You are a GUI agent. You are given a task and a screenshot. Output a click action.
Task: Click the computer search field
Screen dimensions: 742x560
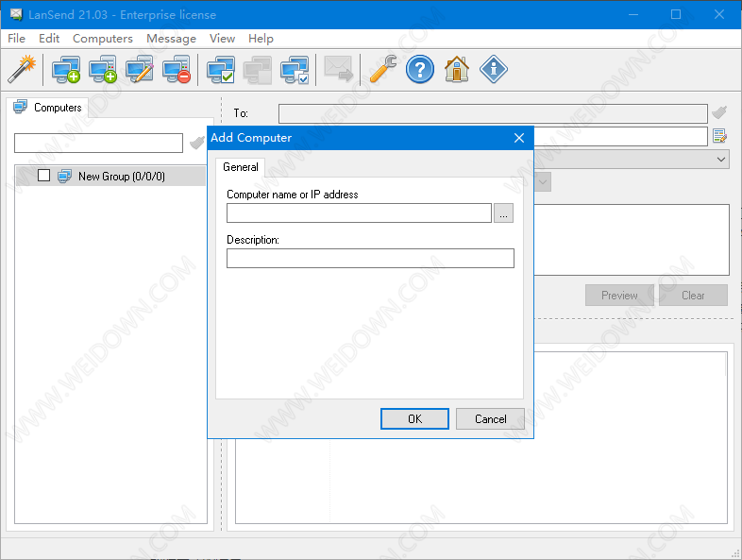98,143
